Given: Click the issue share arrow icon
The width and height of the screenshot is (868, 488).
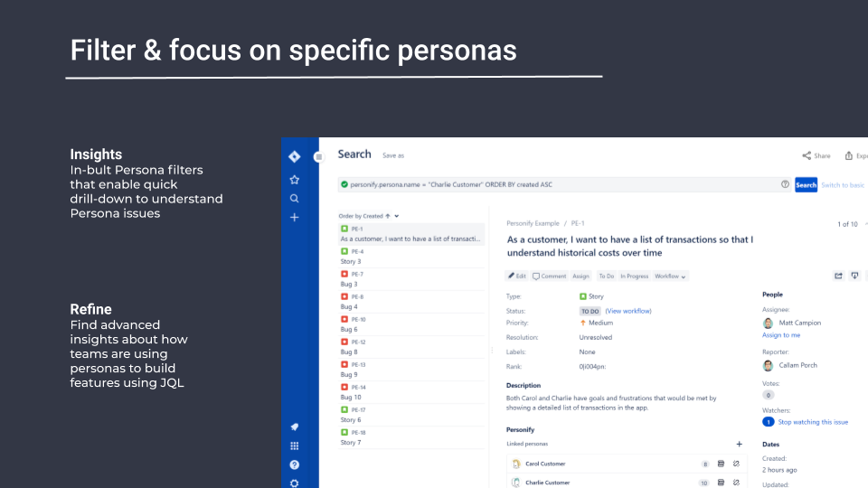Looking at the screenshot, I should [839, 276].
